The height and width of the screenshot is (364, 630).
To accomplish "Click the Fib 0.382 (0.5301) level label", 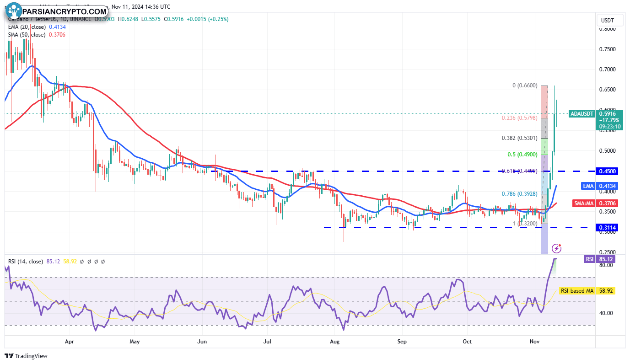I will click(520, 138).
